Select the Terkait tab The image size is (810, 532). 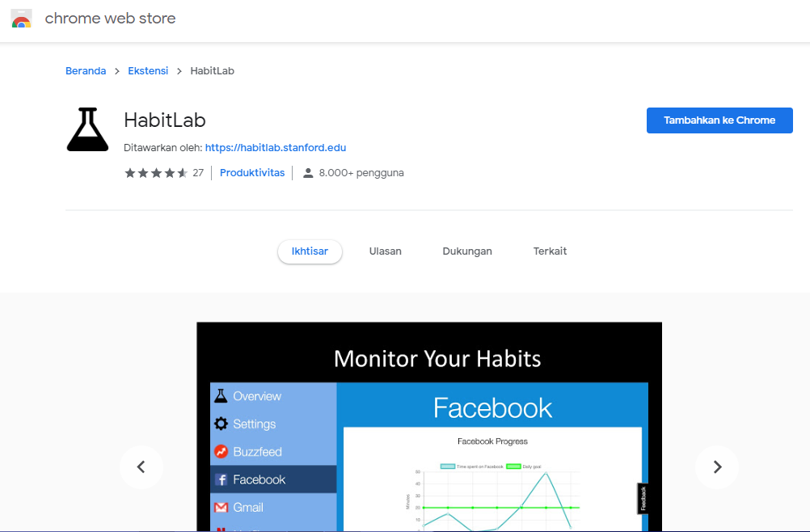point(550,251)
